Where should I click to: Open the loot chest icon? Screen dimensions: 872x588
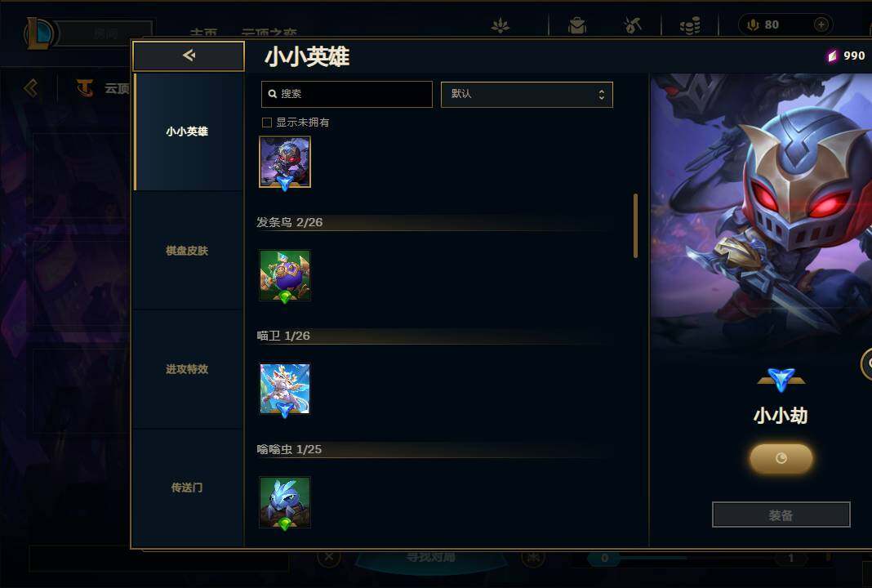[577, 25]
